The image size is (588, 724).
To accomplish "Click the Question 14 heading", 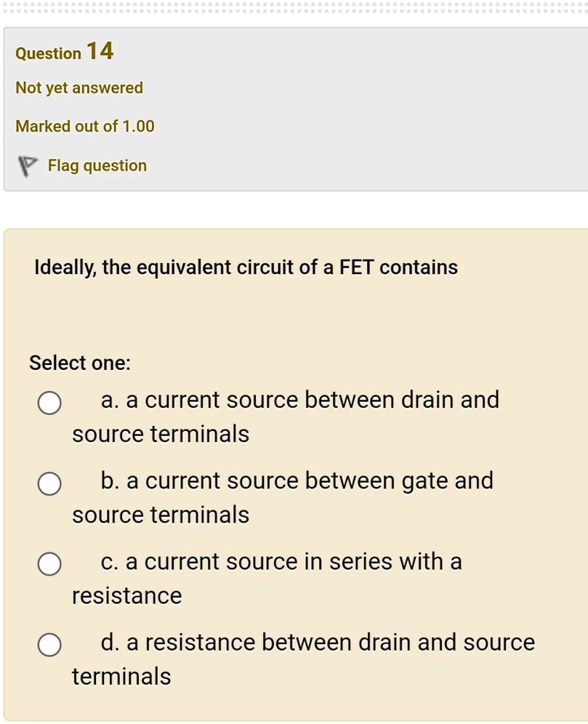I will pyautogui.click(x=63, y=51).
